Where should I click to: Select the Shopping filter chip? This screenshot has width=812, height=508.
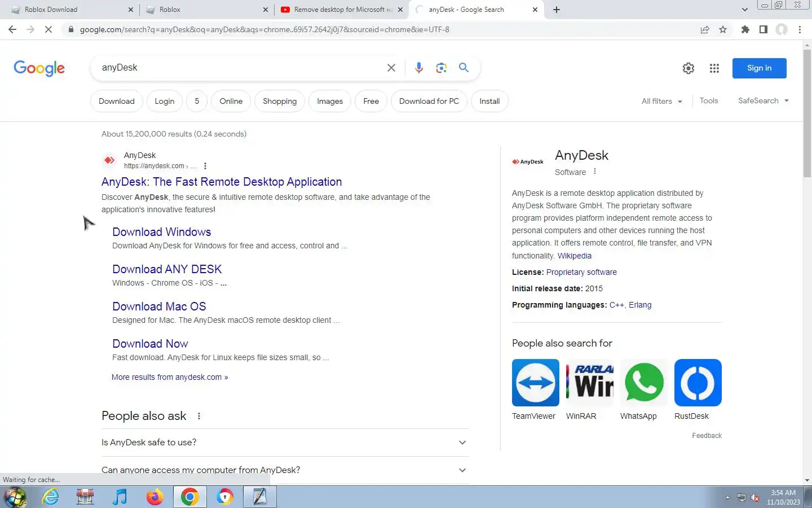pyautogui.click(x=280, y=102)
